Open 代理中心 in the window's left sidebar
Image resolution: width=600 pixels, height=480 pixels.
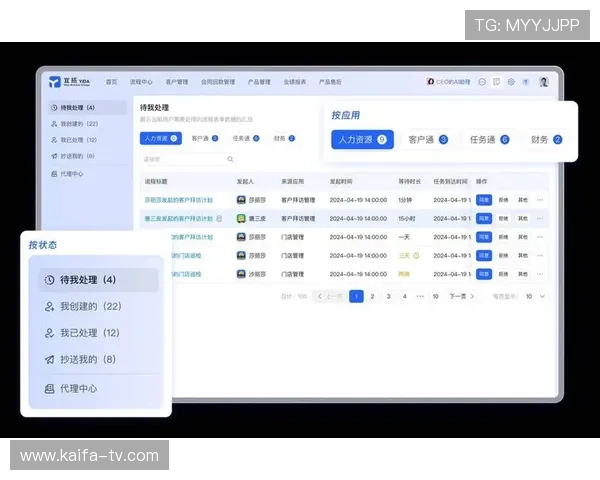tap(88, 174)
